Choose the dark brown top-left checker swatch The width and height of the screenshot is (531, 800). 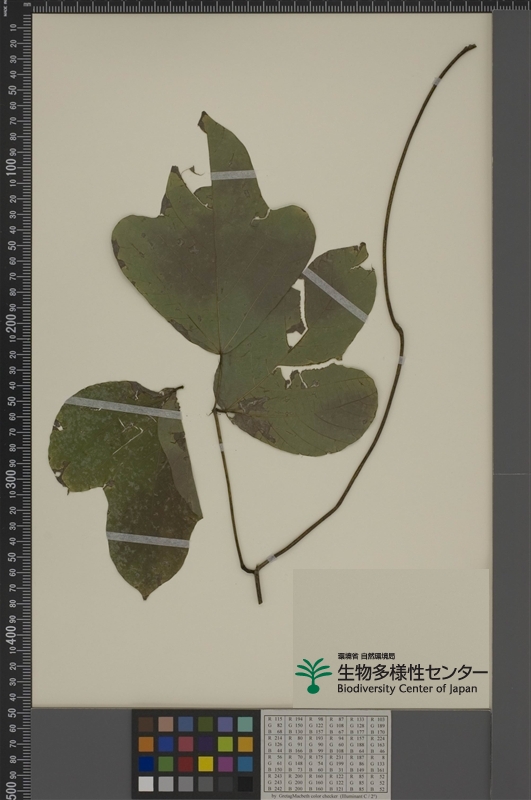pos(146,724)
